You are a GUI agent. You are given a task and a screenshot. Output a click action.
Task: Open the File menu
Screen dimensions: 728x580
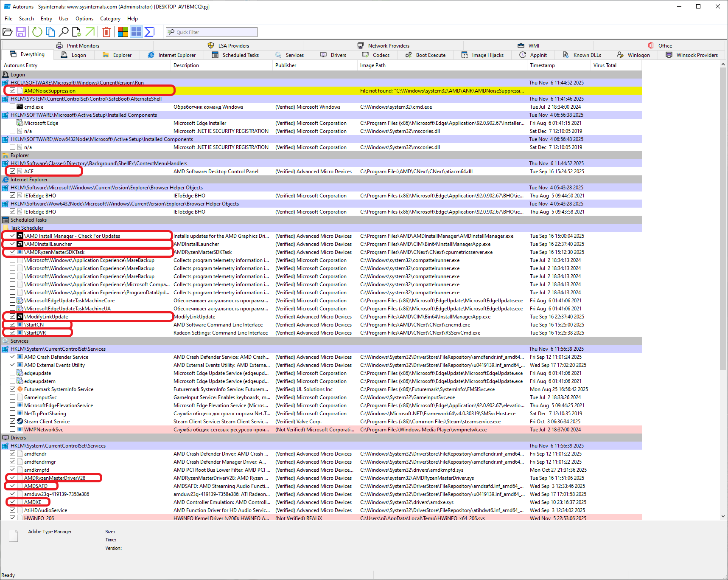point(8,19)
